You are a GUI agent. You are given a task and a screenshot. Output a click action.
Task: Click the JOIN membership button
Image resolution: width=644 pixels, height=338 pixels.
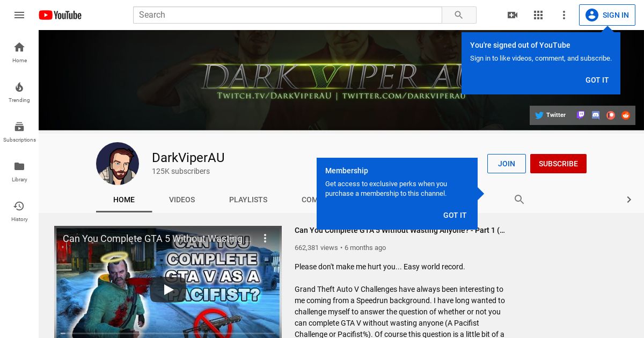[x=507, y=164]
